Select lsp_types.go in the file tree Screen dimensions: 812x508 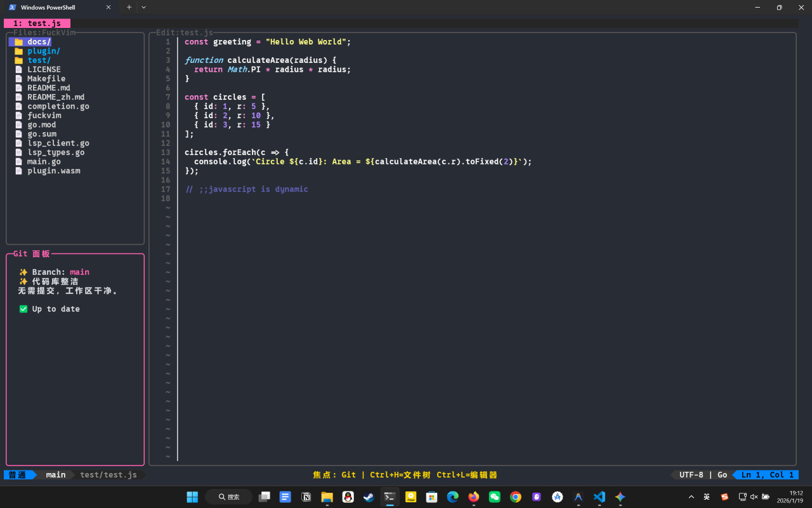tap(56, 152)
